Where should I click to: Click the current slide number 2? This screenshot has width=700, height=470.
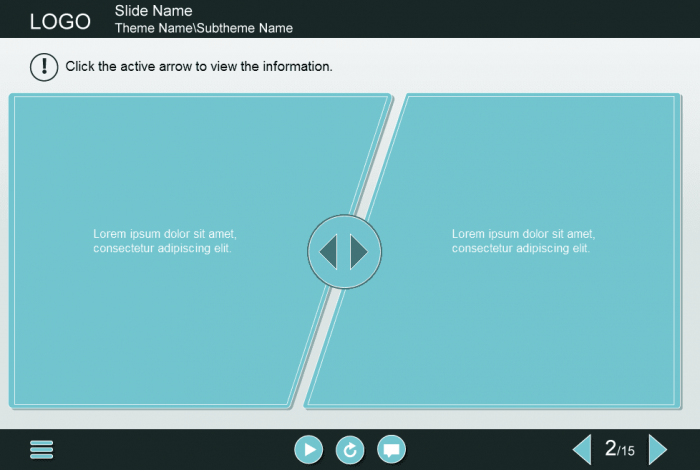[x=610, y=449]
